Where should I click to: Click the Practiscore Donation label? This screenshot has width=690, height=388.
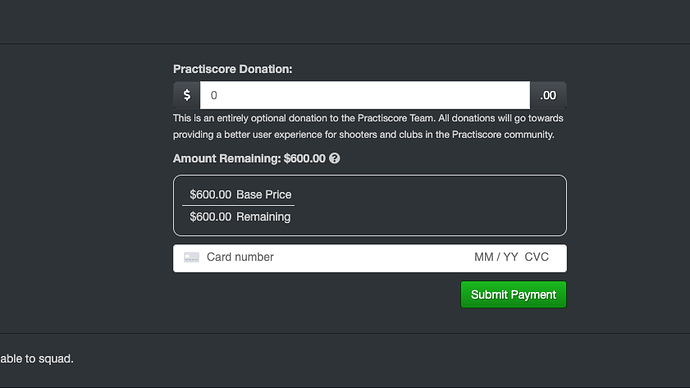tap(232, 69)
